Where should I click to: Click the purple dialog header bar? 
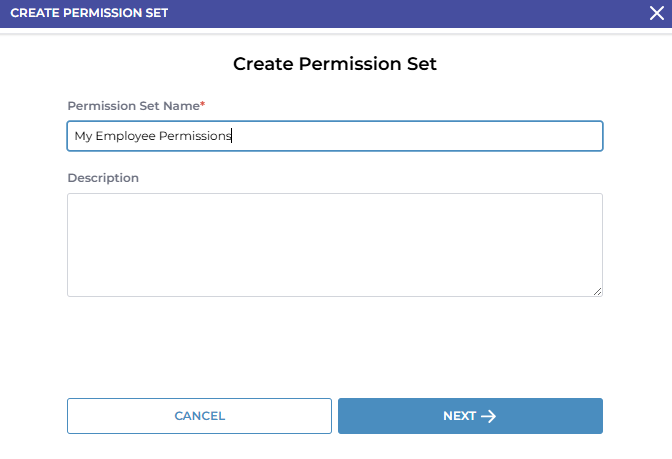400,13
